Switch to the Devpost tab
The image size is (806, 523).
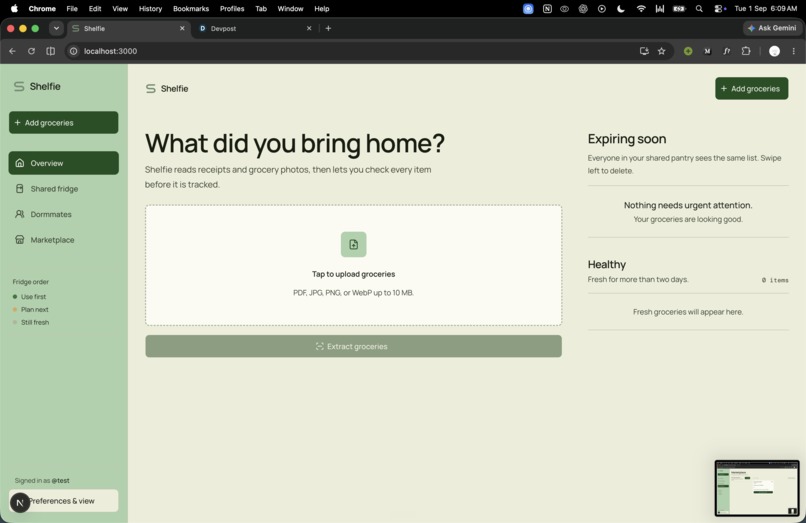point(254,28)
